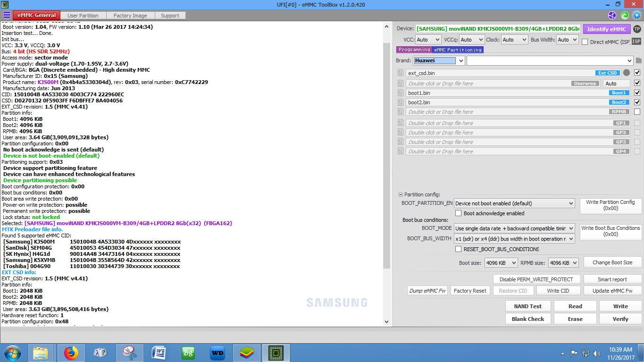Click the Change Boot Size button
This screenshot has height=362, width=644.
coord(612,262)
